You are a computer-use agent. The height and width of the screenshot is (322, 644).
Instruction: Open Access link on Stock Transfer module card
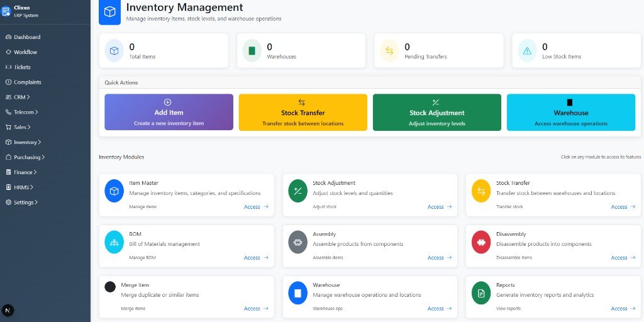coord(623,207)
